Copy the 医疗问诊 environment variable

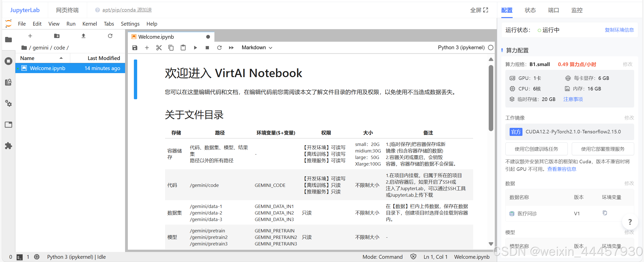(x=605, y=213)
